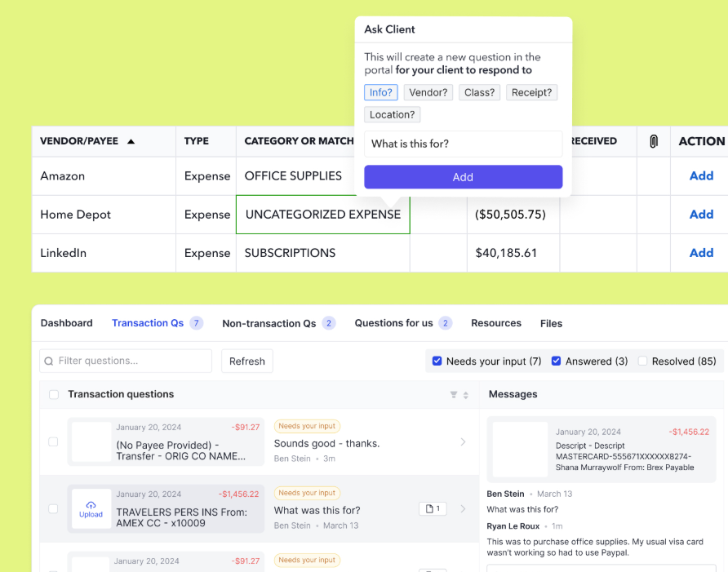This screenshot has height=572, width=728.
Task: Uncheck the Answered filter checkbox
Action: point(557,361)
